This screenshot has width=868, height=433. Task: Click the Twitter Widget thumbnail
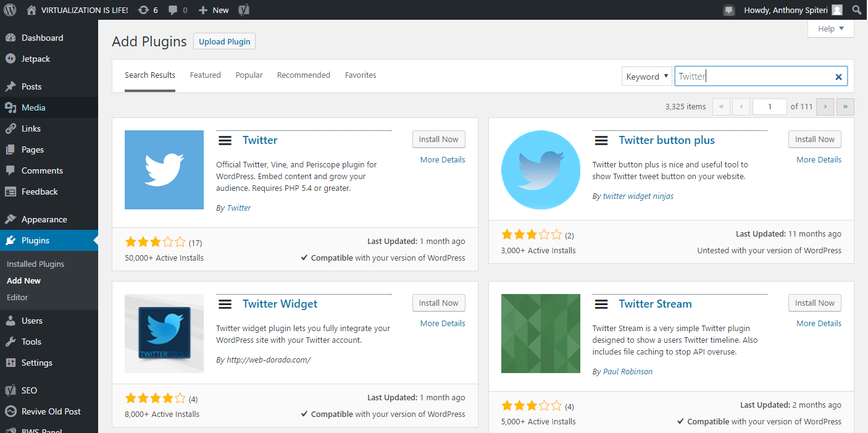[164, 334]
